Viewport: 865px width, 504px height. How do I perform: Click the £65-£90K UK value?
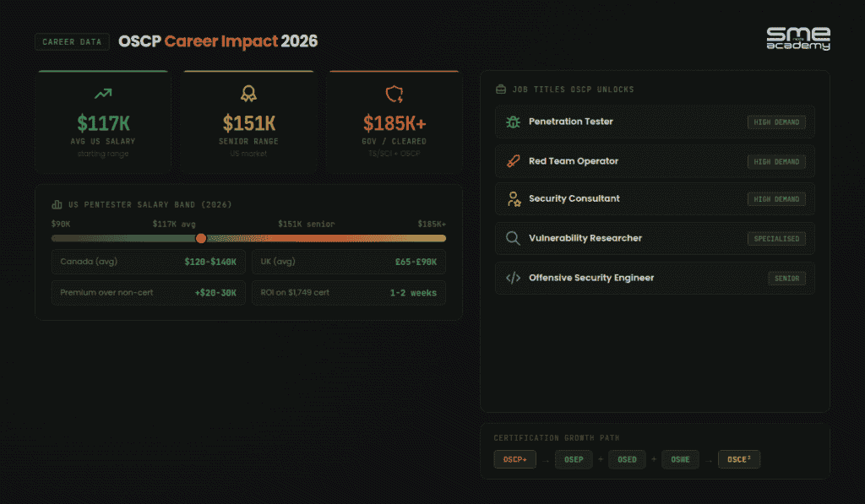point(416,262)
